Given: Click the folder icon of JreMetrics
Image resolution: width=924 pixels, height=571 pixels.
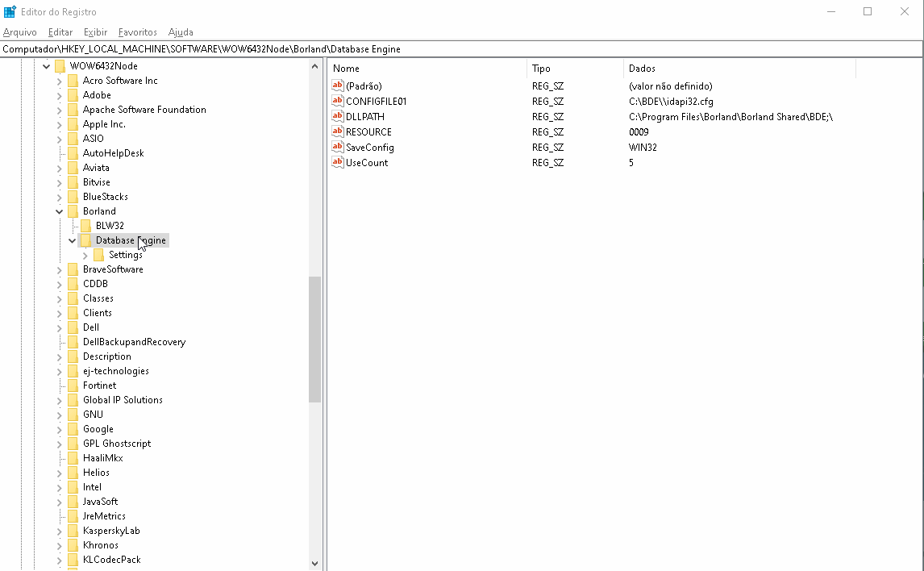Looking at the screenshot, I should [73, 516].
